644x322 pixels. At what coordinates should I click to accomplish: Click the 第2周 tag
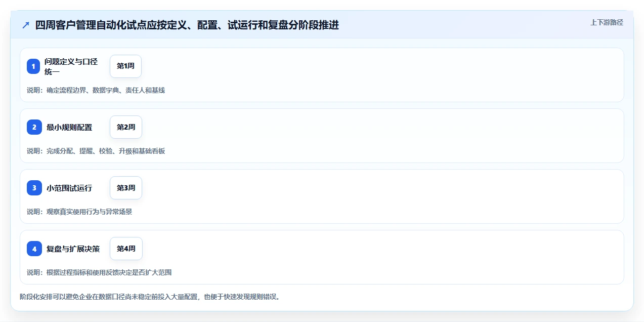point(126,127)
